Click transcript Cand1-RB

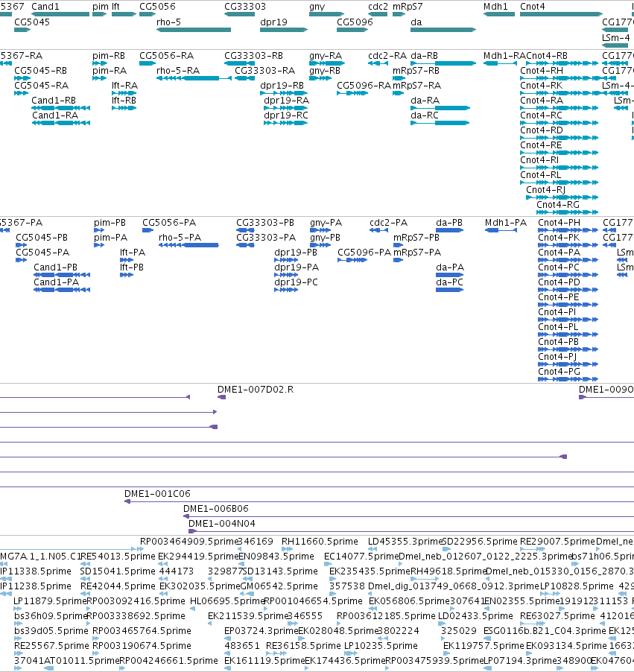tap(54, 101)
